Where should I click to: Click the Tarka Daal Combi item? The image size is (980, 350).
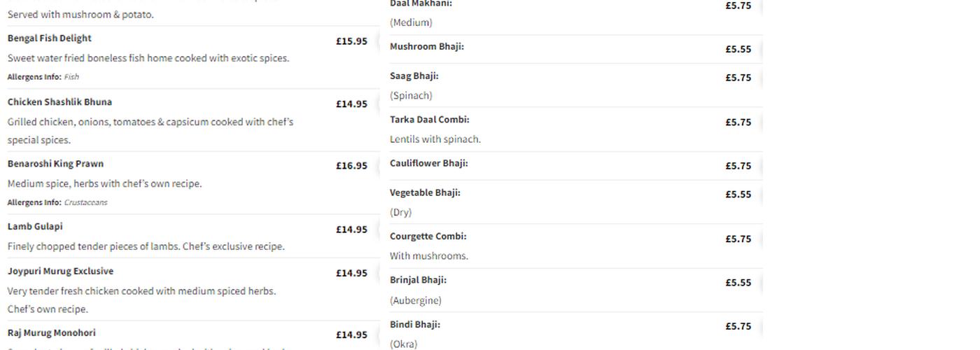click(x=429, y=120)
